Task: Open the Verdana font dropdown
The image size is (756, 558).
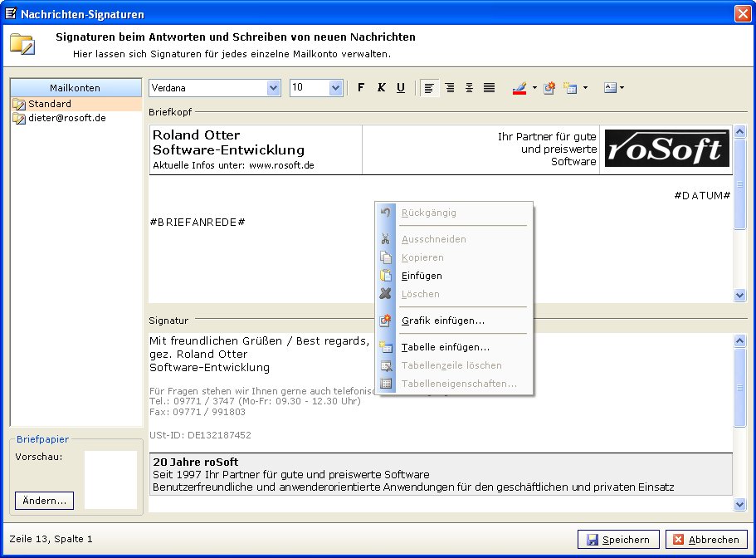Action: click(274, 88)
